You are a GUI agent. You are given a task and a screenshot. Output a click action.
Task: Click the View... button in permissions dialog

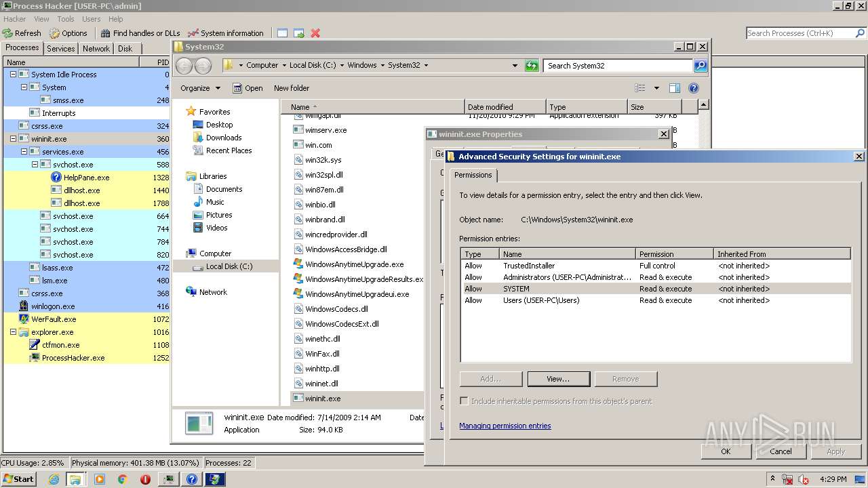point(559,379)
